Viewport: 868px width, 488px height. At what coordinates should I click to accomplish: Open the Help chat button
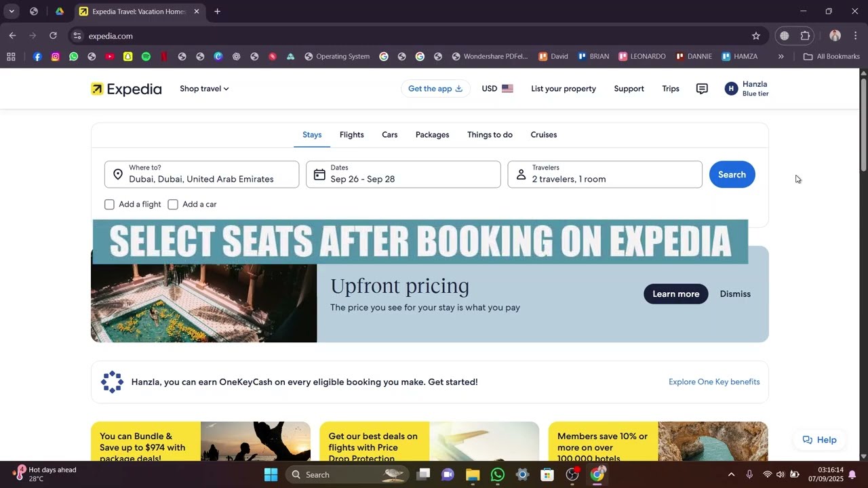click(x=819, y=440)
